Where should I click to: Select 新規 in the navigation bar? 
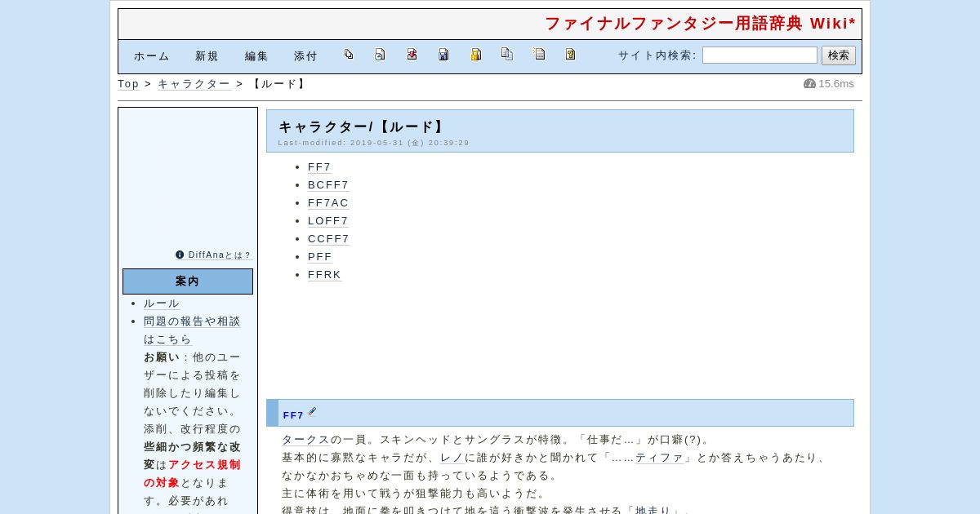207,56
